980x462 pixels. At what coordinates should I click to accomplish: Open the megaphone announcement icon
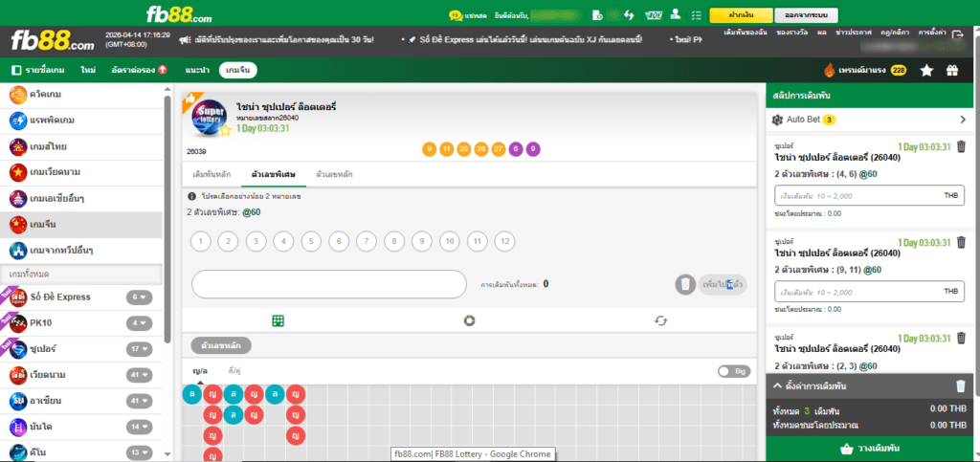point(185,40)
